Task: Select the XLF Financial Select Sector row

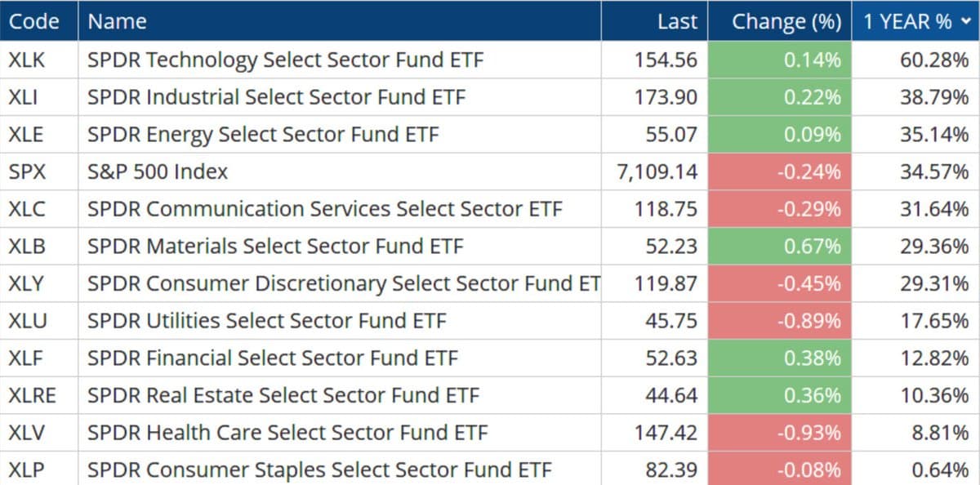Action: 272,358
